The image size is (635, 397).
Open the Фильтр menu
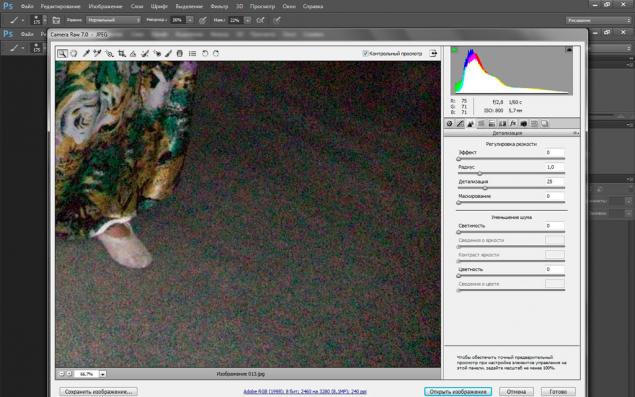(x=219, y=6)
